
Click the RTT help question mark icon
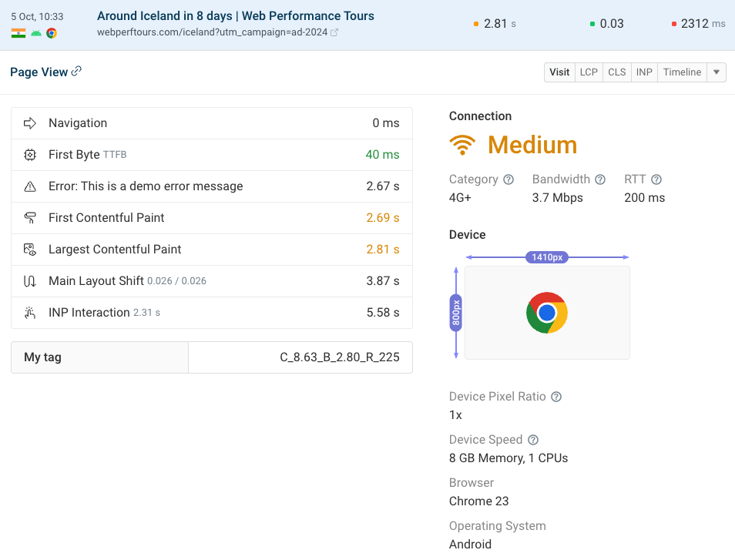coord(656,179)
